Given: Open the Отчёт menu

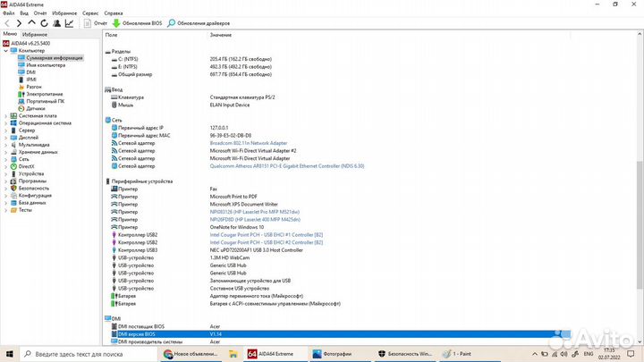Looking at the screenshot, I should 40,13.
